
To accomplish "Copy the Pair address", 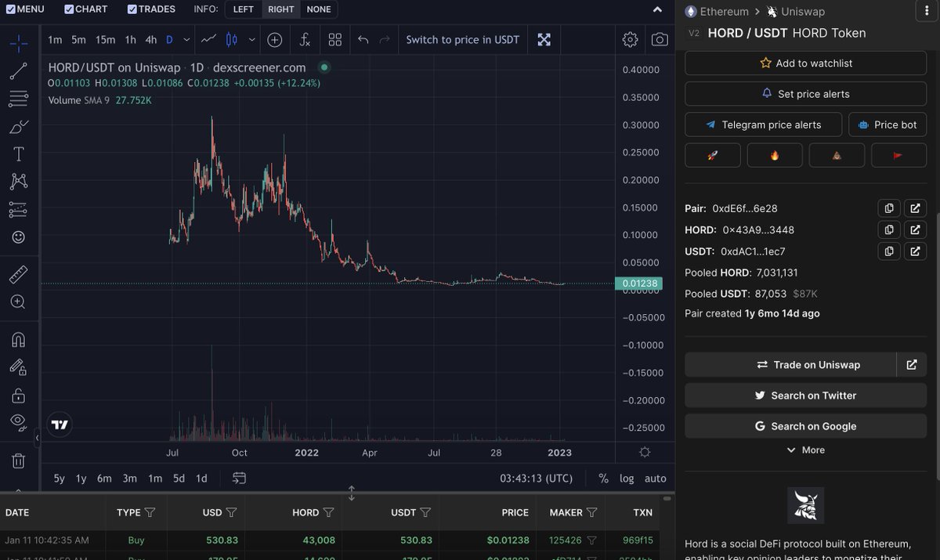I will tap(889, 208).
